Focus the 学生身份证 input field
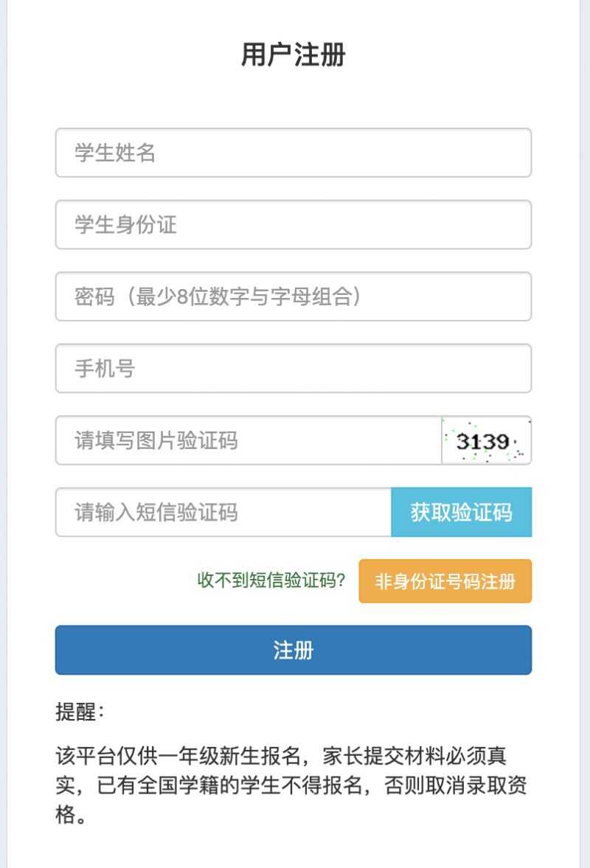This screenshot has width=590, height=868. [x=294, y=225]
